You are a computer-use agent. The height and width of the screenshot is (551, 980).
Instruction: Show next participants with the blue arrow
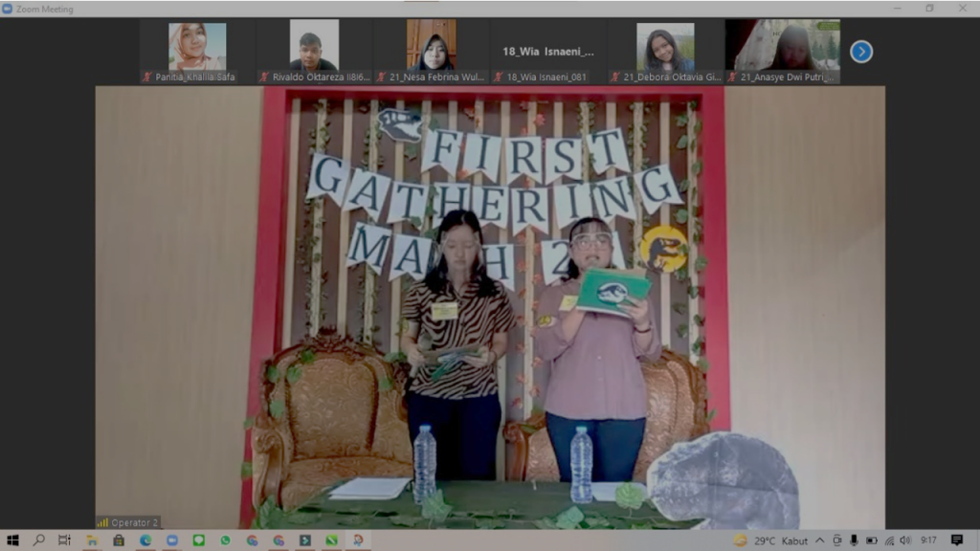coord(861,52)
